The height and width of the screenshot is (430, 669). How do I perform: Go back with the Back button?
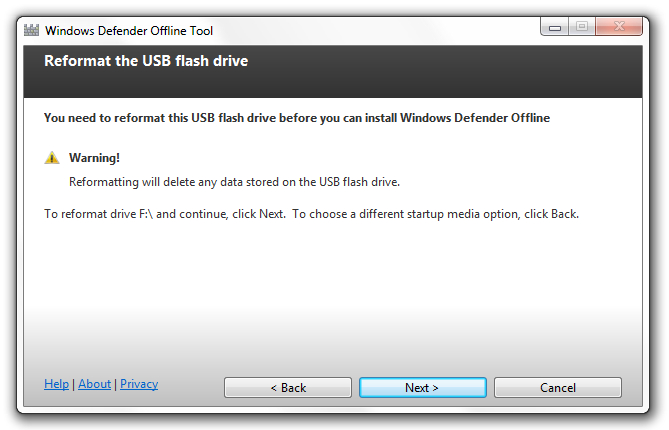pos(288,387)
